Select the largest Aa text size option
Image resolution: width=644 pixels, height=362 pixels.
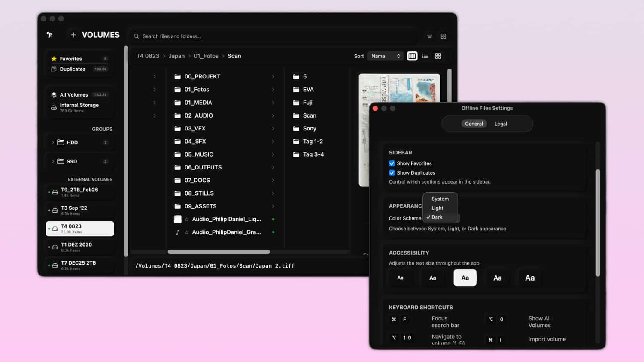point(530,278)
